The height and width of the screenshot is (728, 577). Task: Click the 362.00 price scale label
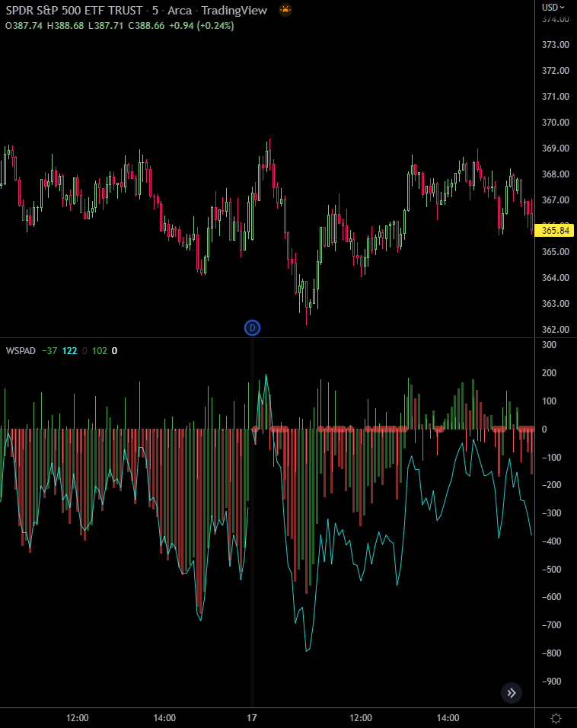[555, 329]
